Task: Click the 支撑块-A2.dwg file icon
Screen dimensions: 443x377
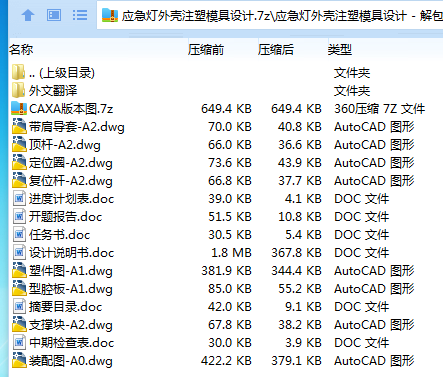Action: (19, 324)
